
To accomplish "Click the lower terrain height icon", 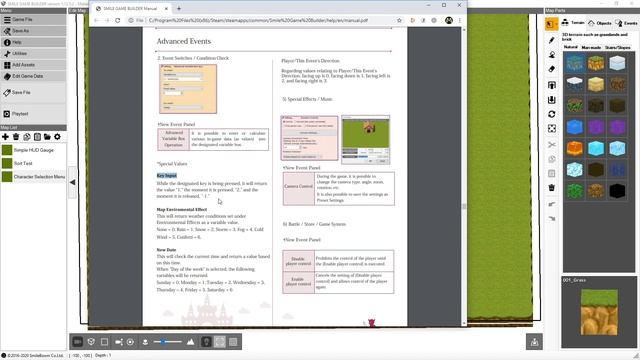I will 551,100.
